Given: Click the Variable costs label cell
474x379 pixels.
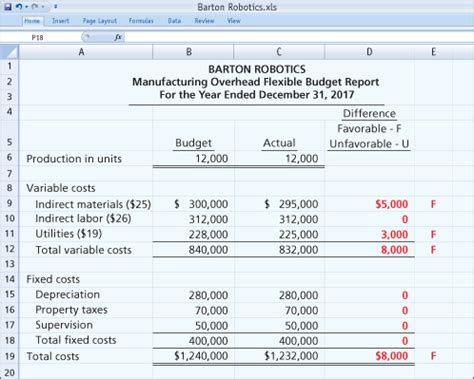Looking at the screenshot, I should pyautogui.click(x=61, y=188).
